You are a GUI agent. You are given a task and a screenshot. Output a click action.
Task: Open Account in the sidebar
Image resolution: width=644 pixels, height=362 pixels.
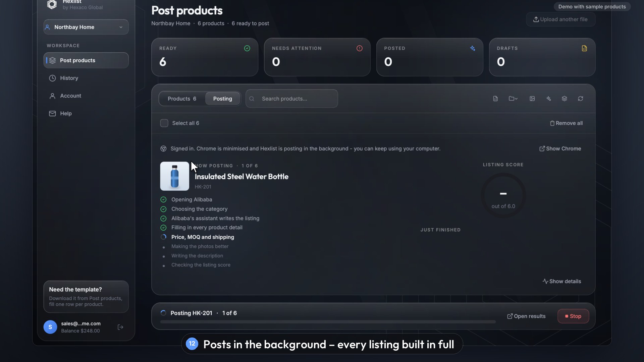click(x=86, y=96)
